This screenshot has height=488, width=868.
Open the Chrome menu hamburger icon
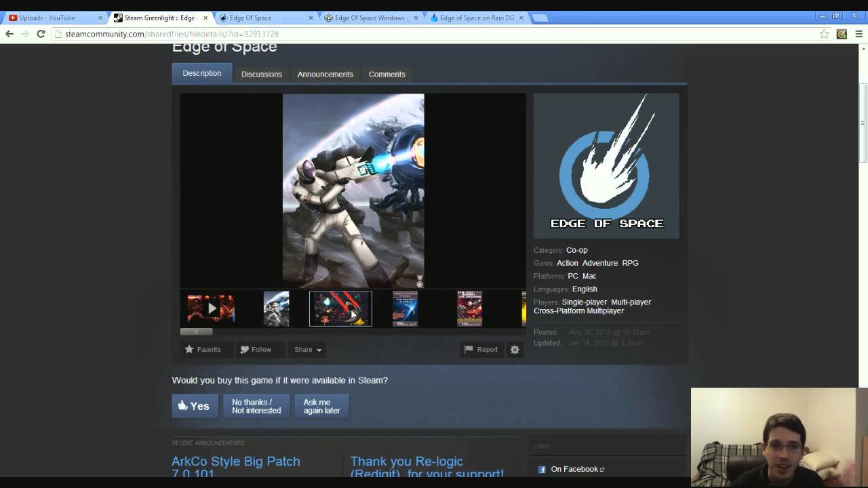pos(859,34)
